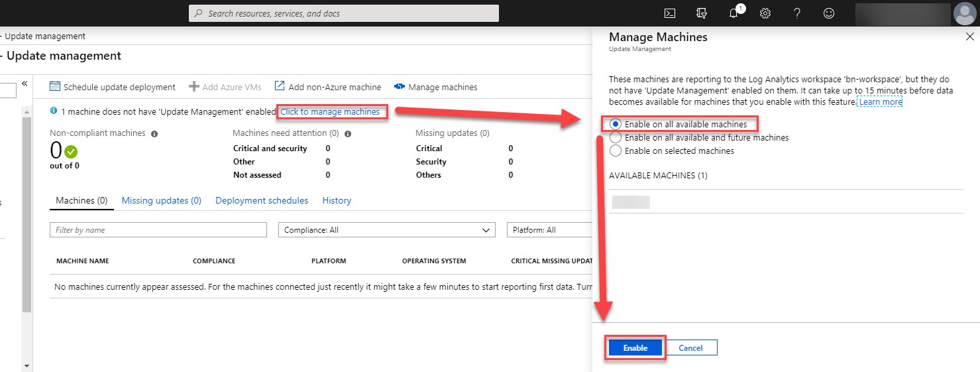Click Add Azure VMs

[x=225, y=87]
